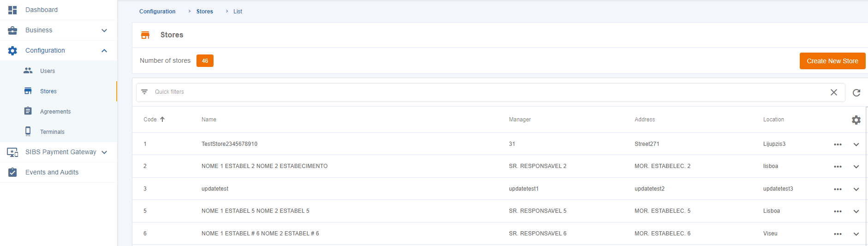
Task: Sort by Code column ascending arrow
Action: [162, 120]
